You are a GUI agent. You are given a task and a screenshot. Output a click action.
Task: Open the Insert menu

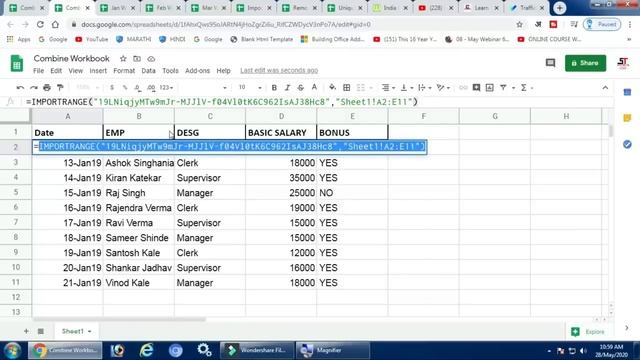(x=98, y=71)
